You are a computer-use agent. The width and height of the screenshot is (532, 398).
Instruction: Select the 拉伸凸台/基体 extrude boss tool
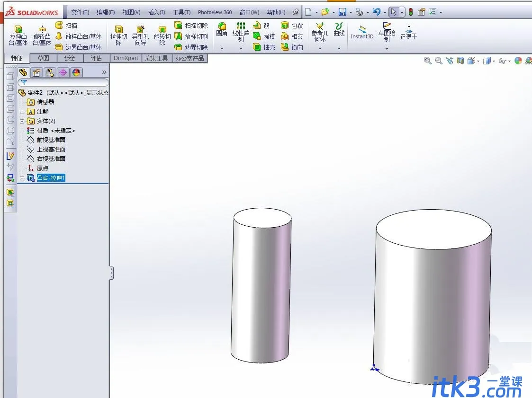[18, 35]
